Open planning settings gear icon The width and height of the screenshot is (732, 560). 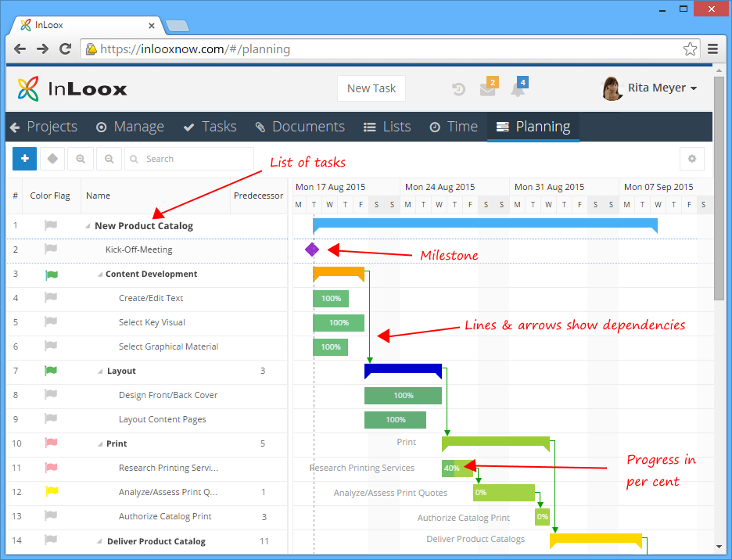pos(692,159)
